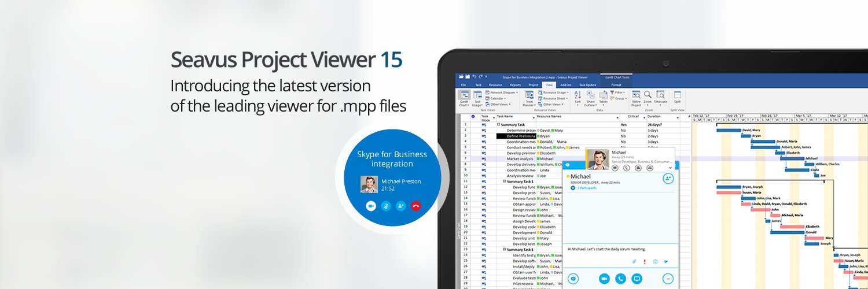The height and width of the screenshot is (289, 868).
Task: Click the red high-importance exclamation icon
Action: [645, 262]
